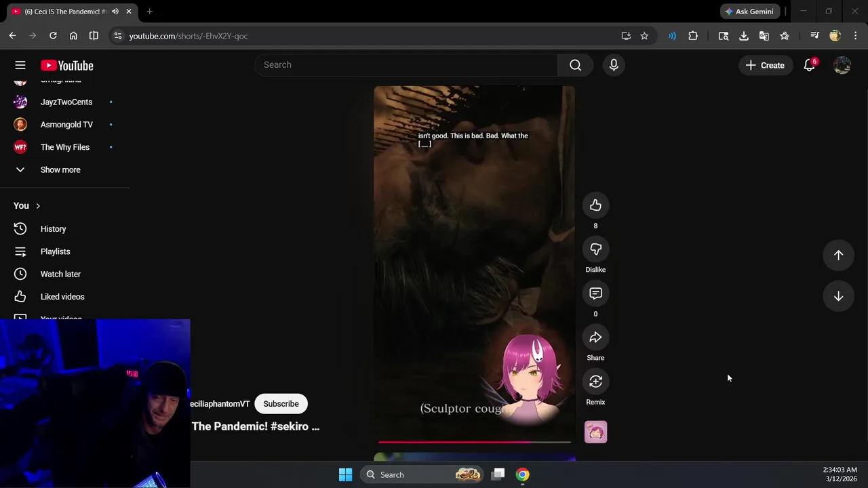Open the browser home page
The height and width of the screenshot is (488, 868).
[73, 36]
